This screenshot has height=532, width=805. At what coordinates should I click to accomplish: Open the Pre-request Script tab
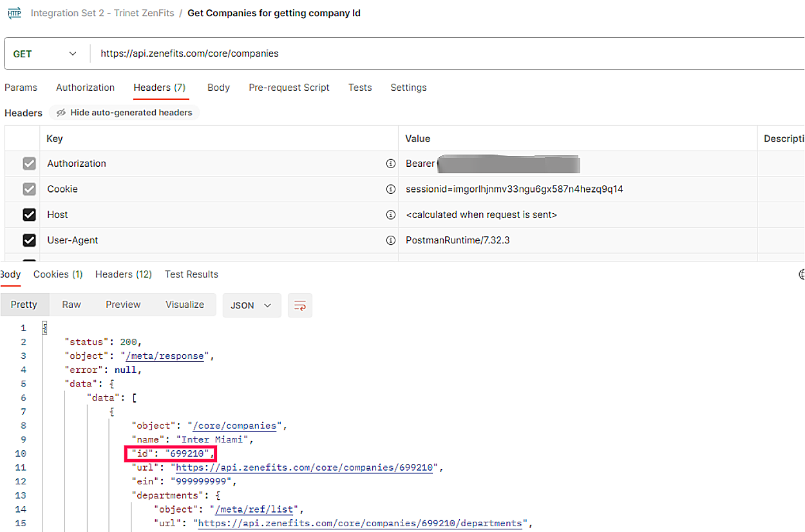tap(289, 88)
